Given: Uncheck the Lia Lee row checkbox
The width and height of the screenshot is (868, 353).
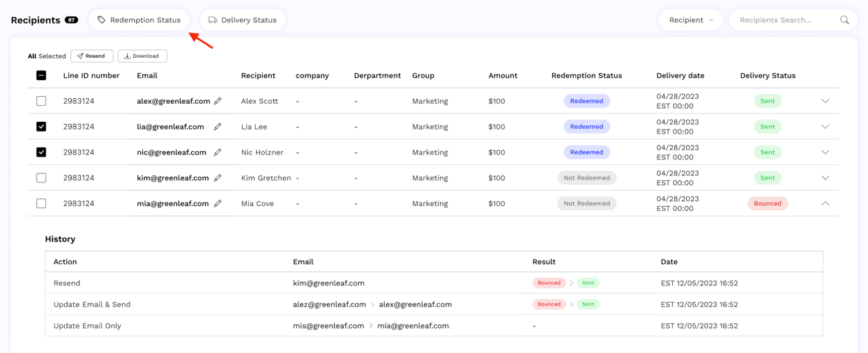Looking at the screenshot, I should 41,127.
